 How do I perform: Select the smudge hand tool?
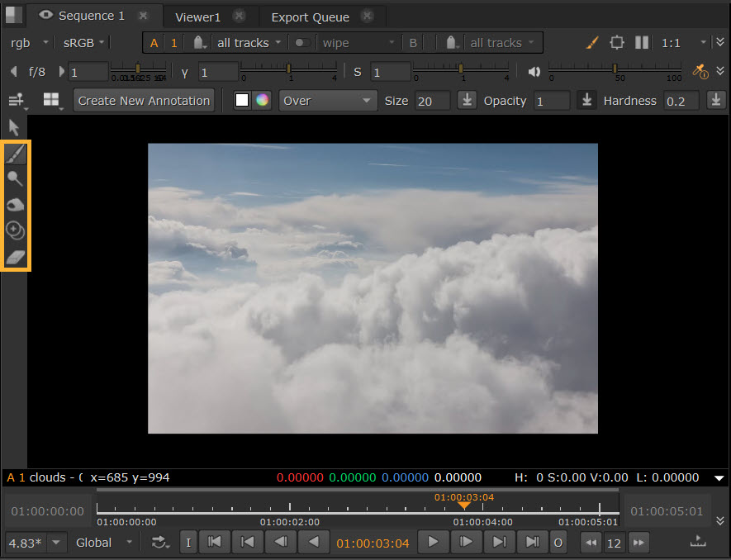point(16,205)
